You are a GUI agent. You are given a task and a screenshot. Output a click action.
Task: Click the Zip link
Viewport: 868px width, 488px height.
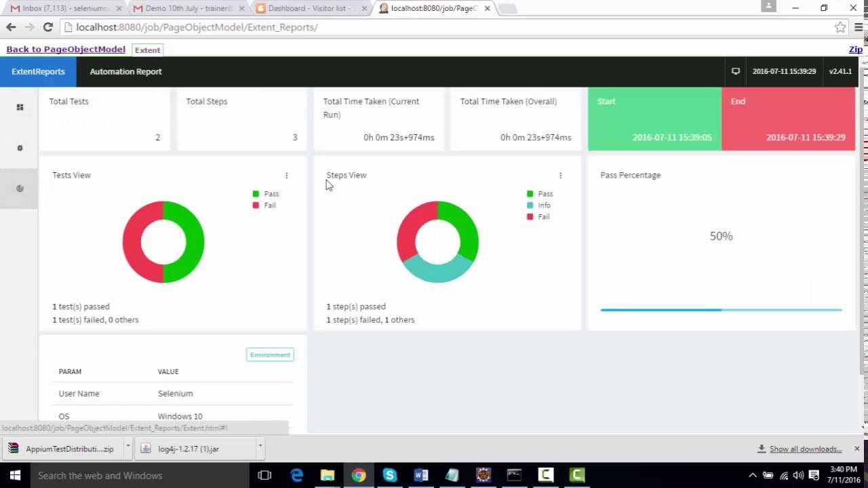click(856, 49)
